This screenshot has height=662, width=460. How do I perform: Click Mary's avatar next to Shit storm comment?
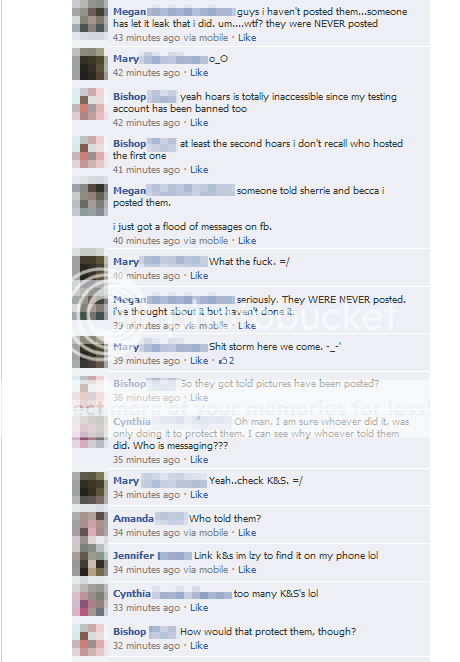pos(90,352)
